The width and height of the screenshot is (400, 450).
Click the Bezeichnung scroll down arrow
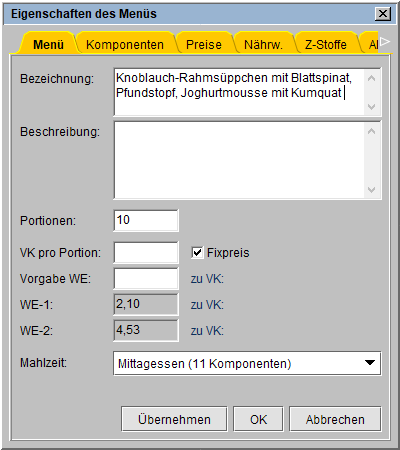point(371,107)
